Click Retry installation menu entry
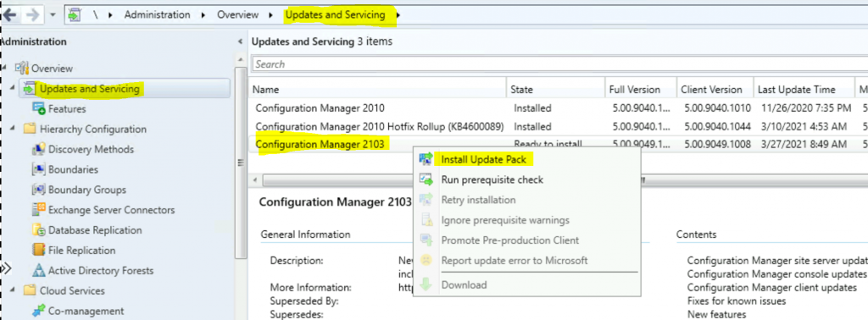Image resolution: width=868 pixels, height=320 pixels. tap(478, 200)
